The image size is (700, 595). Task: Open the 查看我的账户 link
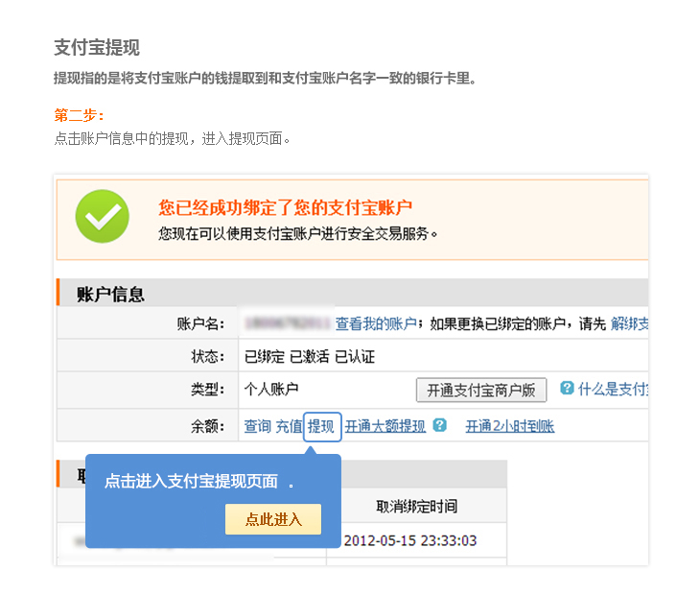coord(376,324)
